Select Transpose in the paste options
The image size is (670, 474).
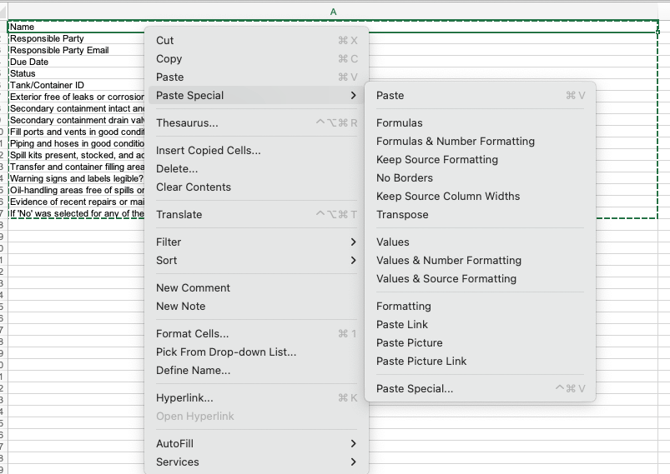(x=402, y=215)
